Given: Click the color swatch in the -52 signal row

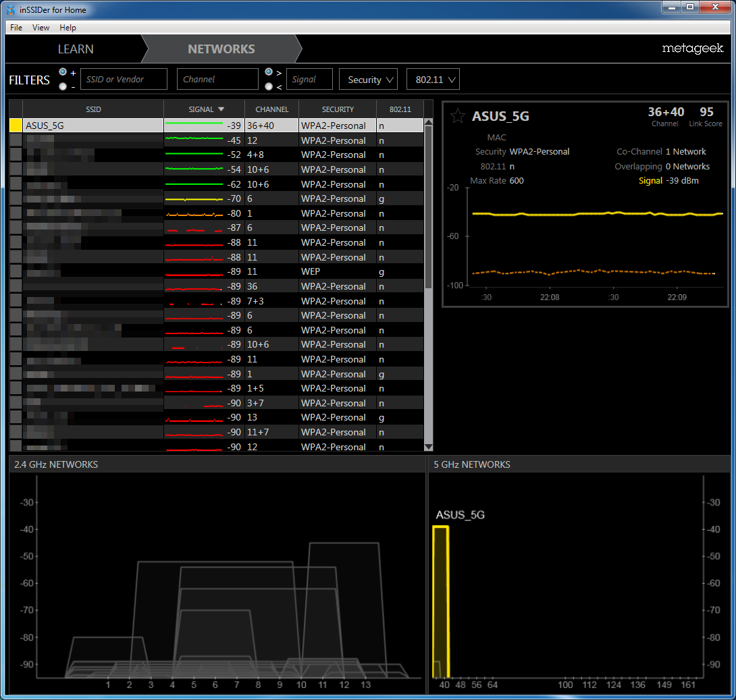Looking at the screenshot, I should 16,155.
